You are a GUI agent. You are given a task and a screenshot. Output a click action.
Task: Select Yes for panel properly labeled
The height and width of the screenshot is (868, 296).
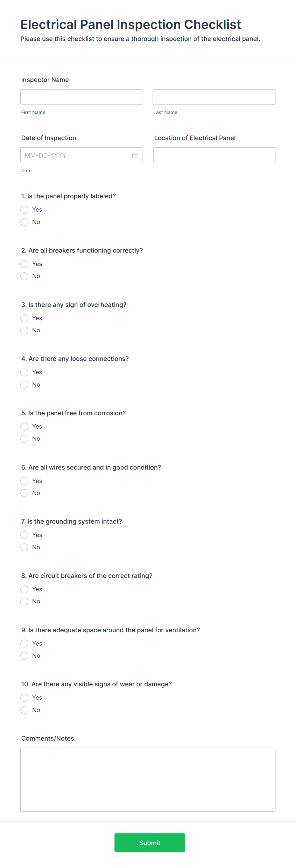click(x=24, y=210)
